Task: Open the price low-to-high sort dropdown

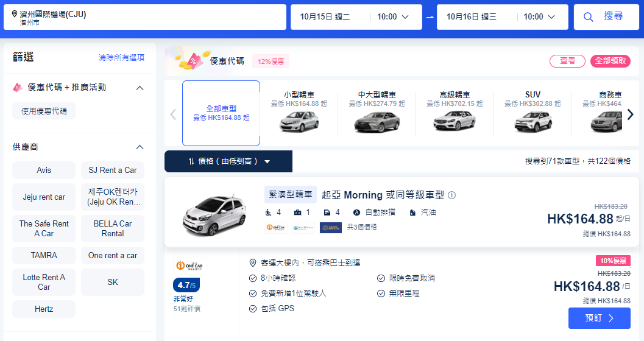Action: pyautogui.click(x=228, y=161)
